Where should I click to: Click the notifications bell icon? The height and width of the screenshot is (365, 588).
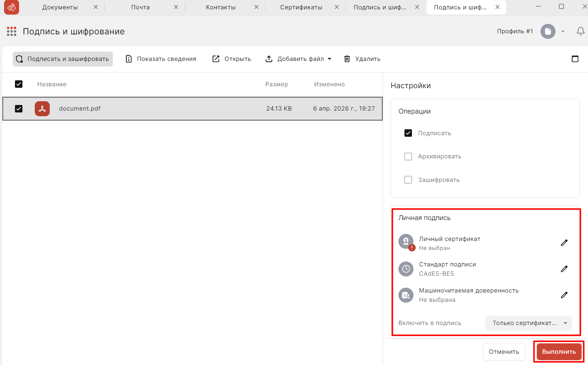(580, 31)
